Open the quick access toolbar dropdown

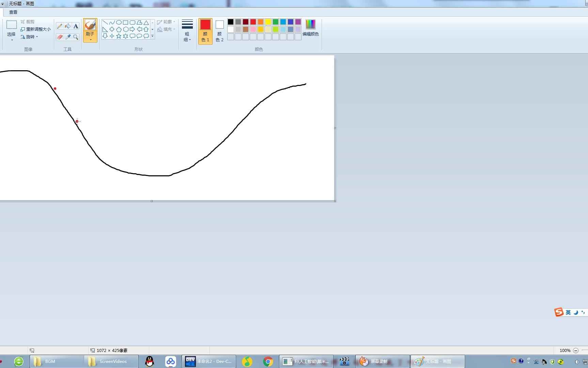[2, 4]
